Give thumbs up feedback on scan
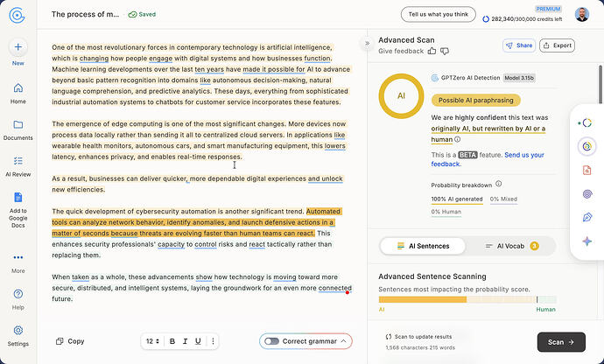The height and width of the screenshot is (364, 604). [432, 51]
